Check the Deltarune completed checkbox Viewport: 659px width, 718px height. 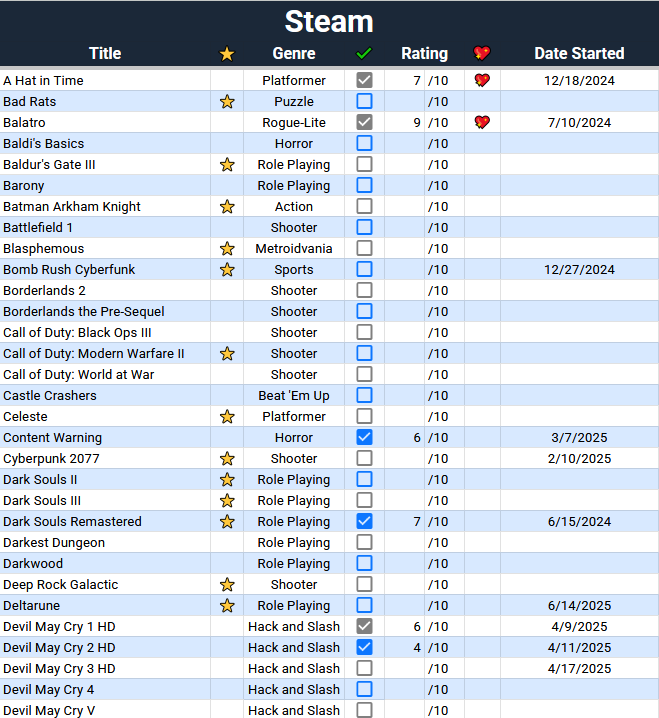pos(365,605)
